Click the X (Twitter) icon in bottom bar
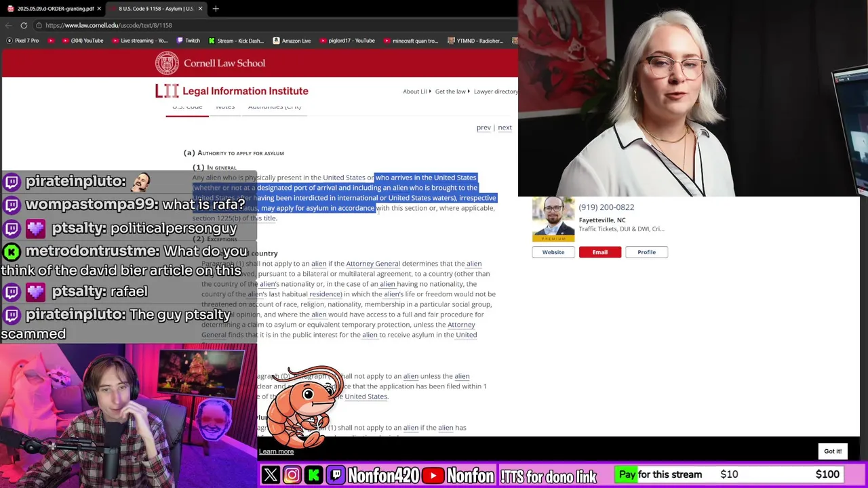Screen dimensions: 868x488 (271, 475)
